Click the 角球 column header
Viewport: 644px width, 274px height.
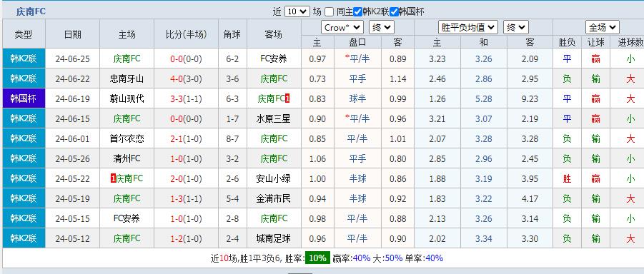(x=232, y=34)
